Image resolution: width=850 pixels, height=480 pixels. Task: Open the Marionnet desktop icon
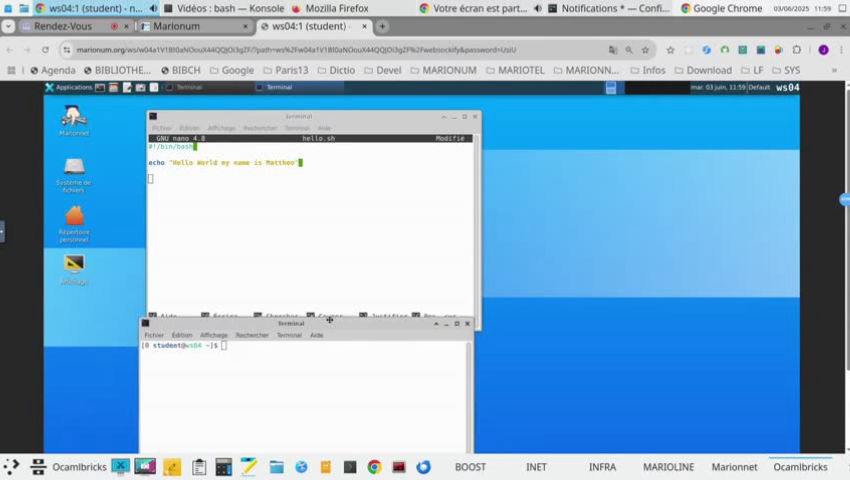click(x=74, y=120)
